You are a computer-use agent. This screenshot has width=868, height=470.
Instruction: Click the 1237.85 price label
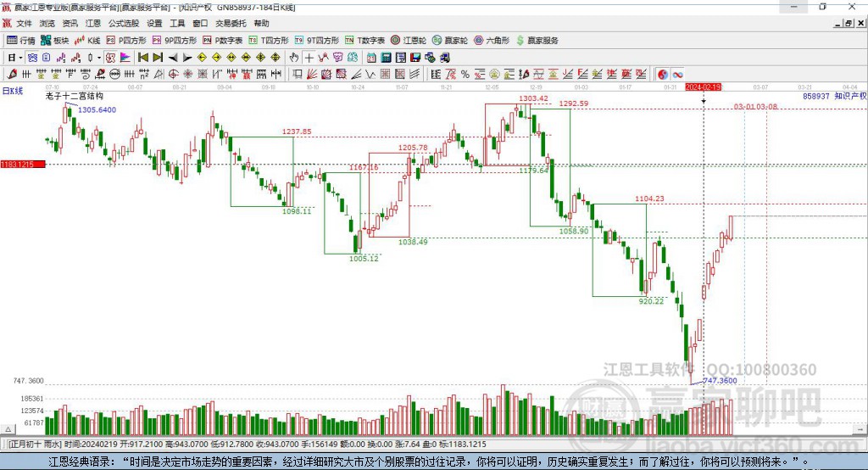pyautogui.click(x=297, y=131)
